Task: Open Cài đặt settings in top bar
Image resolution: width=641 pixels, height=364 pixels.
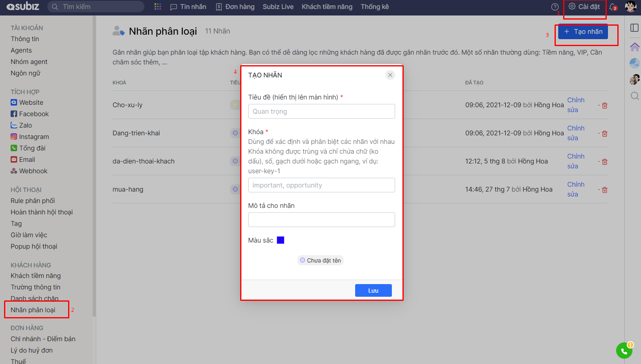Action: click(x=584, y=7)
